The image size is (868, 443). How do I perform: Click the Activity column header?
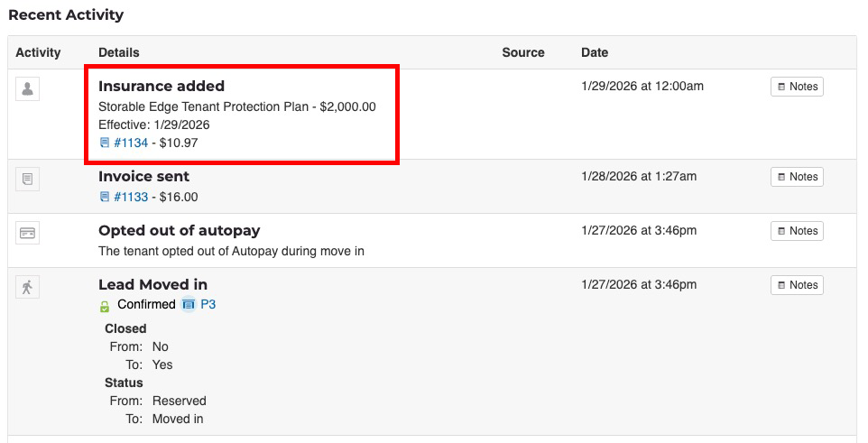click(38, 52)
